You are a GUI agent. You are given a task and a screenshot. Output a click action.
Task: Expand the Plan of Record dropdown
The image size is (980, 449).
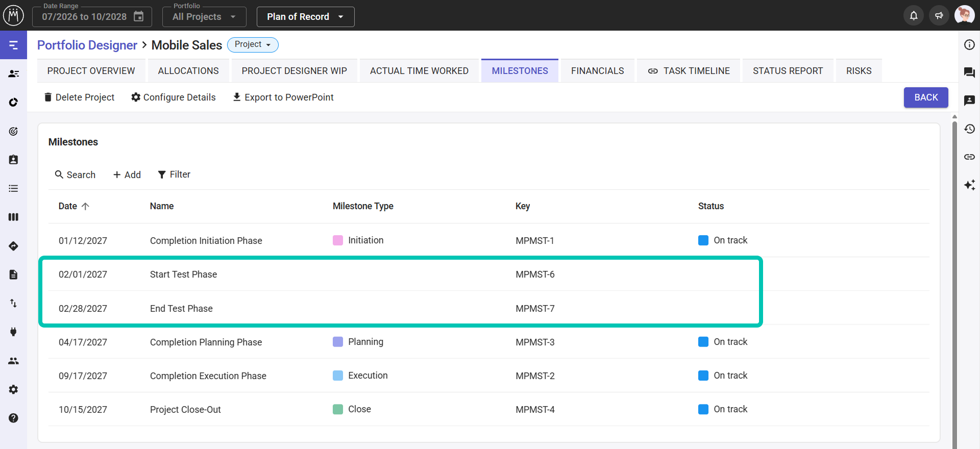[x=305, y=17]
